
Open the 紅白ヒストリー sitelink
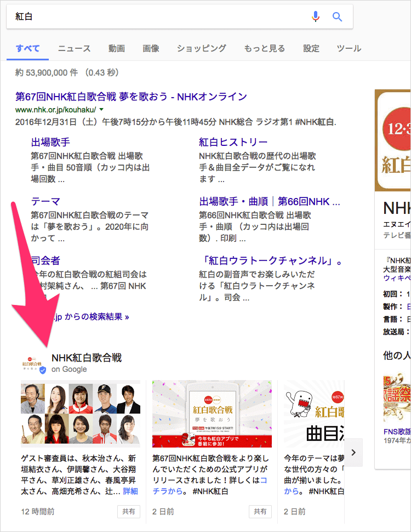pyautogui.click(x=233, y=142)
